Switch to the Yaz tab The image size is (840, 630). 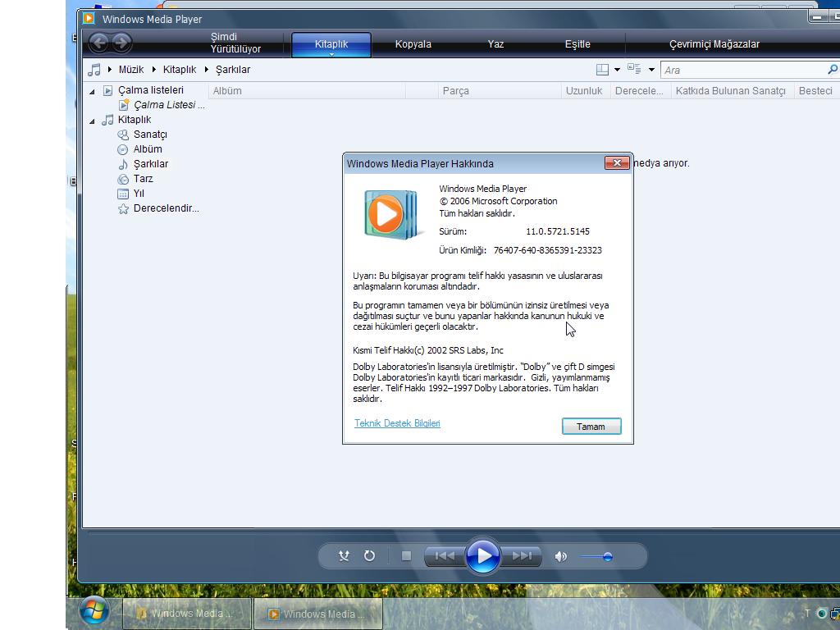point(495,44)
